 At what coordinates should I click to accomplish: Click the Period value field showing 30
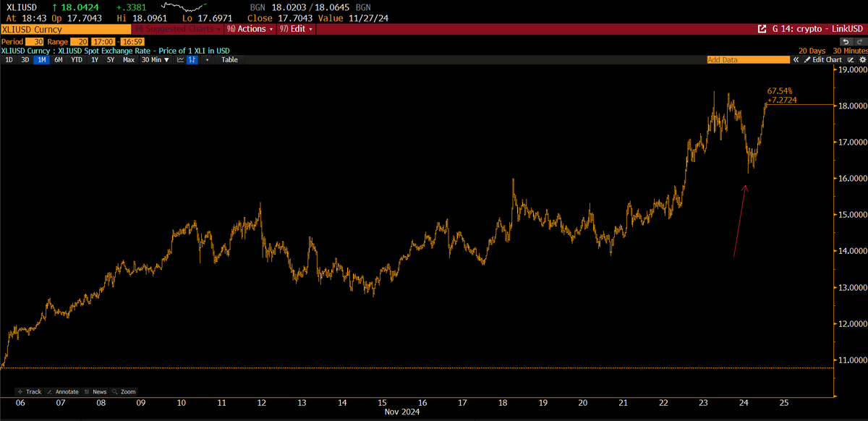35,42
